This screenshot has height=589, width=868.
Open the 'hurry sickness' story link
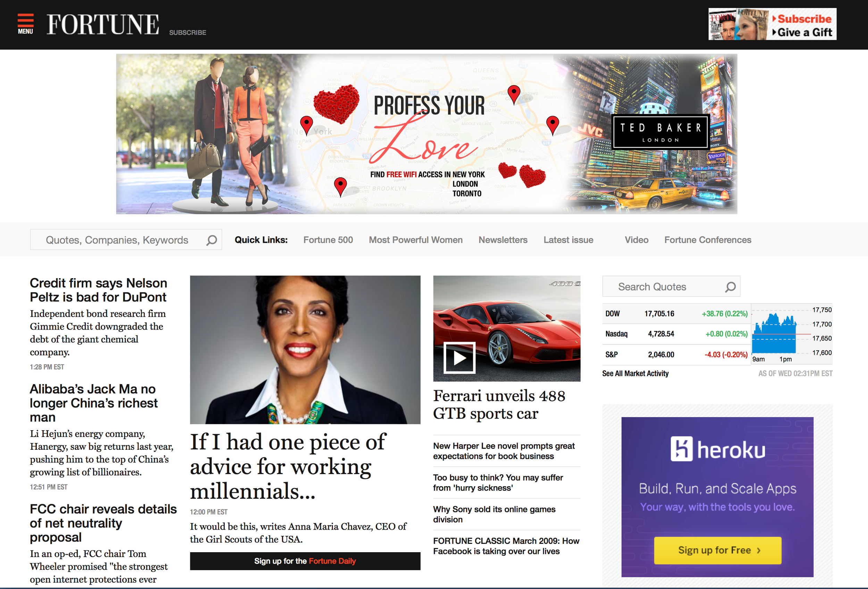click(x=498, y=482)
